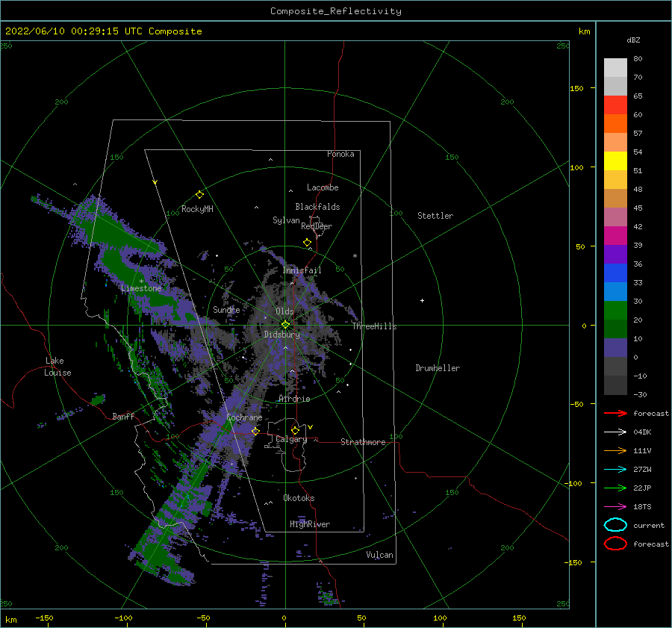Click the yellow radar site marker at Olds
This screenshot has width=672, height=628.
click(x=285, y=325)
